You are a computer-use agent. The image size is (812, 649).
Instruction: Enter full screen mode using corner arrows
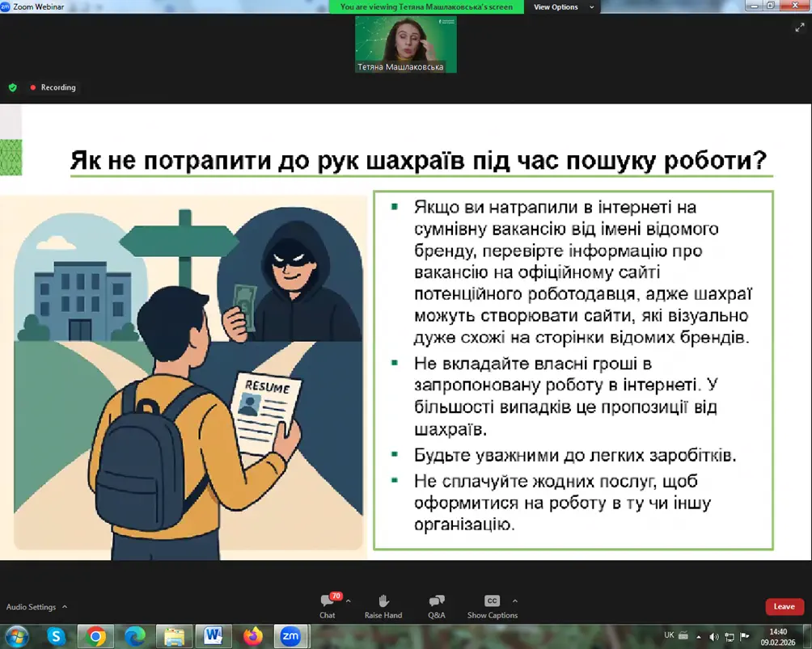800,27
